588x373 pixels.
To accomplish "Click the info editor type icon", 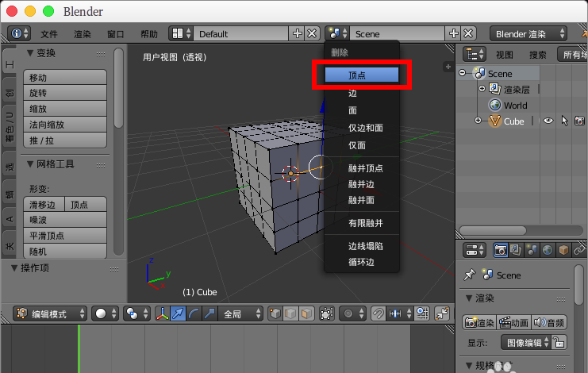I will [19, 34].
